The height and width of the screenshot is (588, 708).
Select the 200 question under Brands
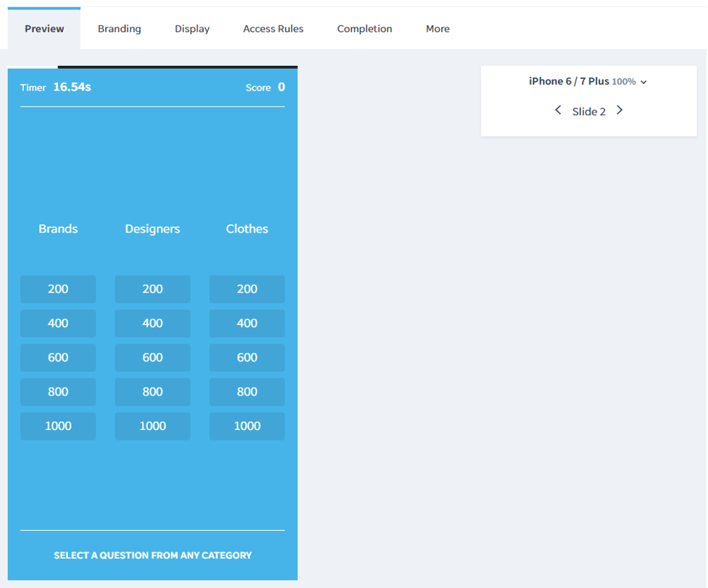pyautogui.click(x=58, y=288)
